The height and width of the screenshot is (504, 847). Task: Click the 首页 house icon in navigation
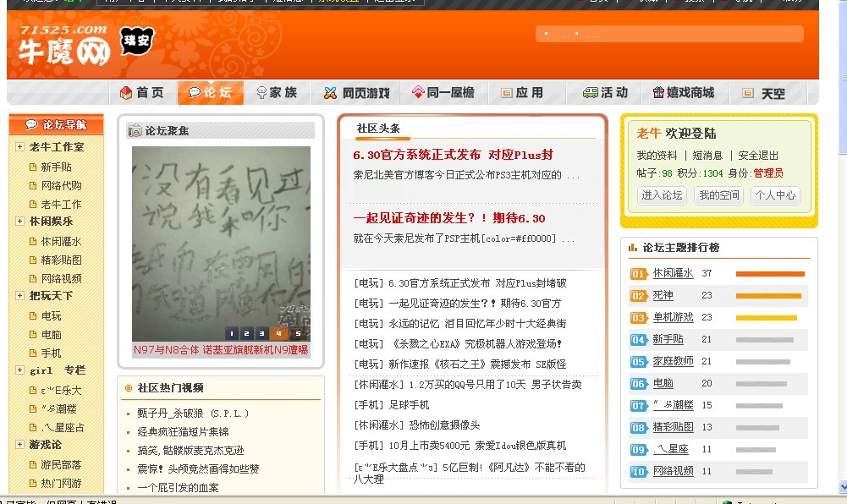point(126,93)
